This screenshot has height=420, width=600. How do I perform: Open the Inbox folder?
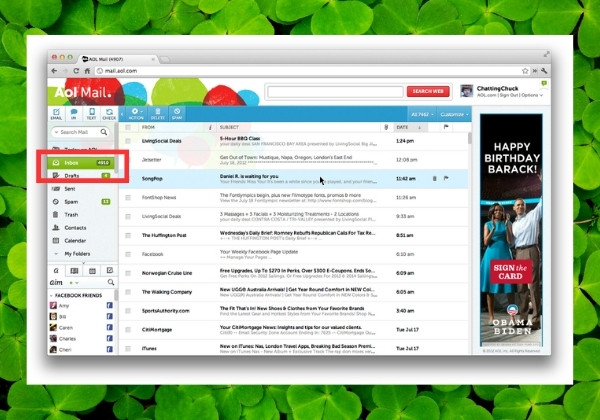(x=81, y=163)
